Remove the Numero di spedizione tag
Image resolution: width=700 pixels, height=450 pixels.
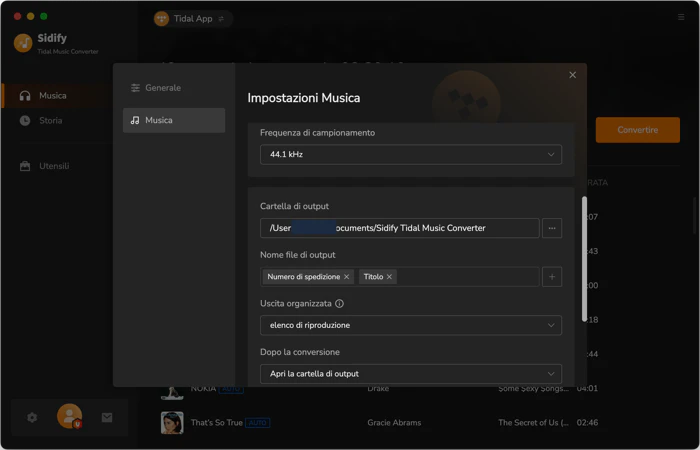pyautogui.click(x=346, y=277)
